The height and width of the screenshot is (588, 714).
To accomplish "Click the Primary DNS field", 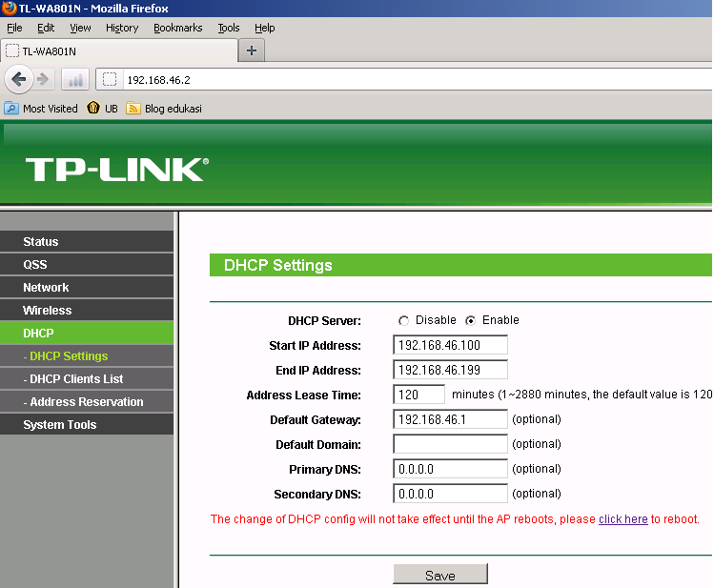I will 450,469.
